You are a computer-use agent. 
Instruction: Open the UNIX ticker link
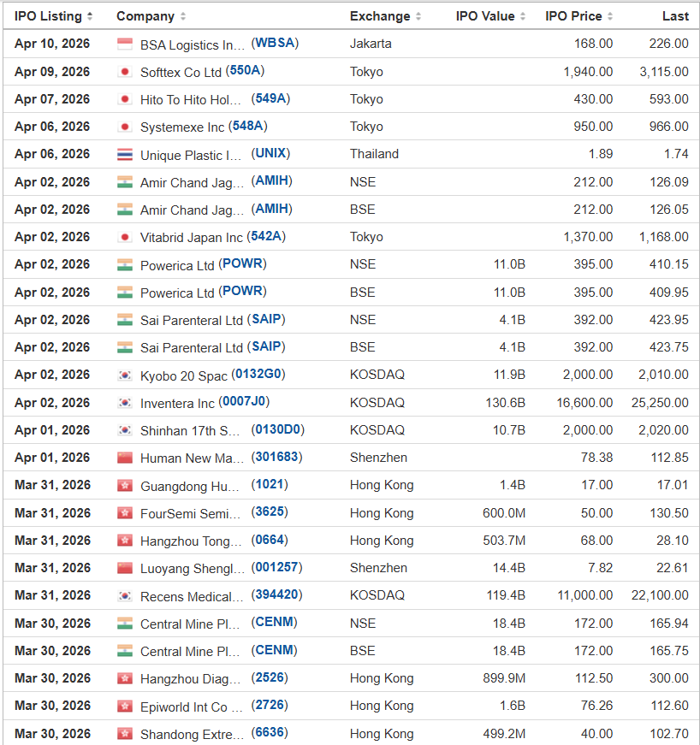(x=271, y=153)
